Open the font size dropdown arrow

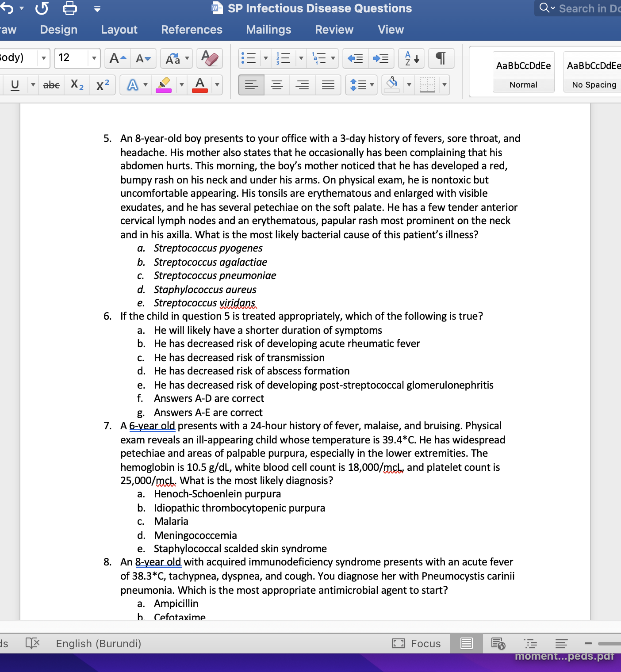(x=94, y=58)
